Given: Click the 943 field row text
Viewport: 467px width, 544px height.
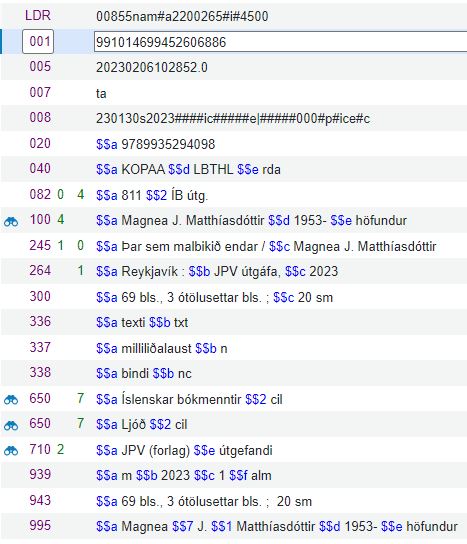Looking at the screenshot, I should pyautogui.click(x=204, y=501).
